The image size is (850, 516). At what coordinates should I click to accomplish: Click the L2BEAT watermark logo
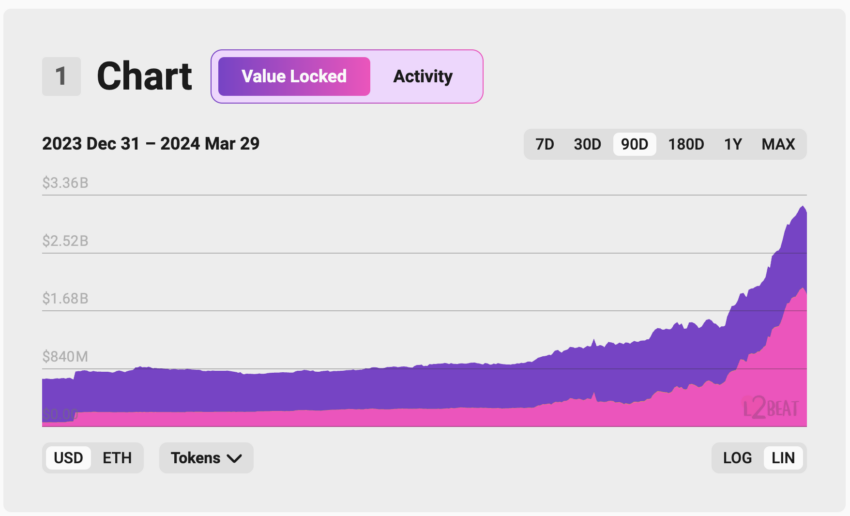(x=770, y=408)
